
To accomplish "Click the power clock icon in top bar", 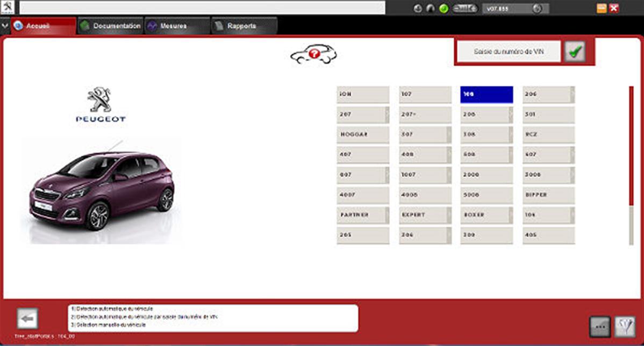I will (418, 8).
